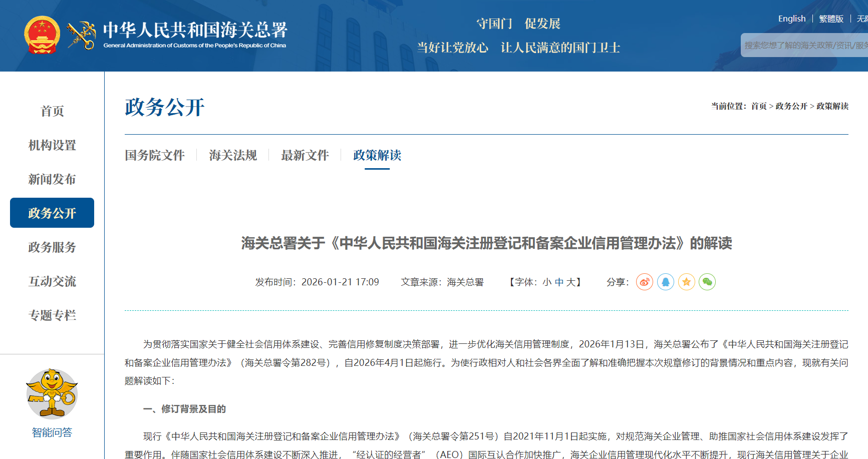This screenshot has width=868, height=459.
Task: Click the national emblem logo
Action: [x=42, y=35]
